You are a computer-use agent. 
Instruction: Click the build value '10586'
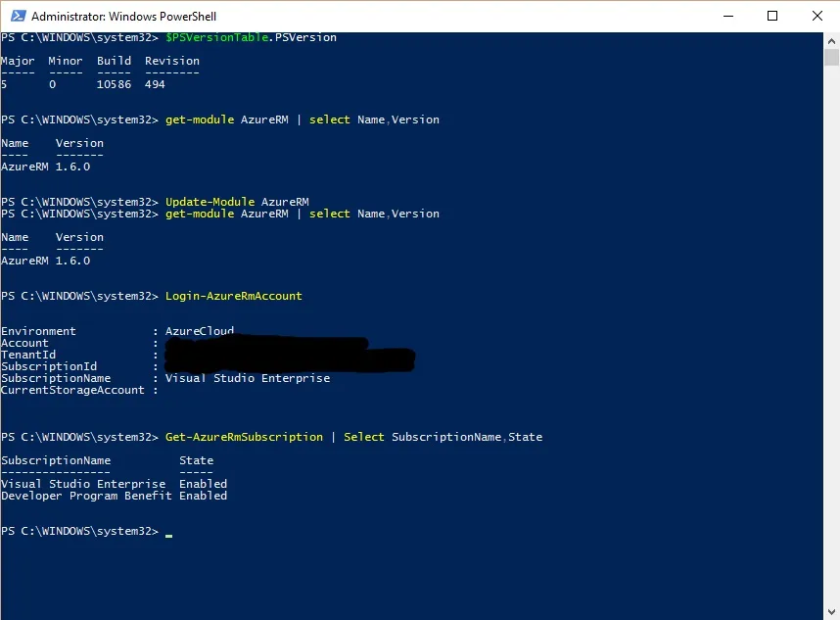(x=115, y=84)
